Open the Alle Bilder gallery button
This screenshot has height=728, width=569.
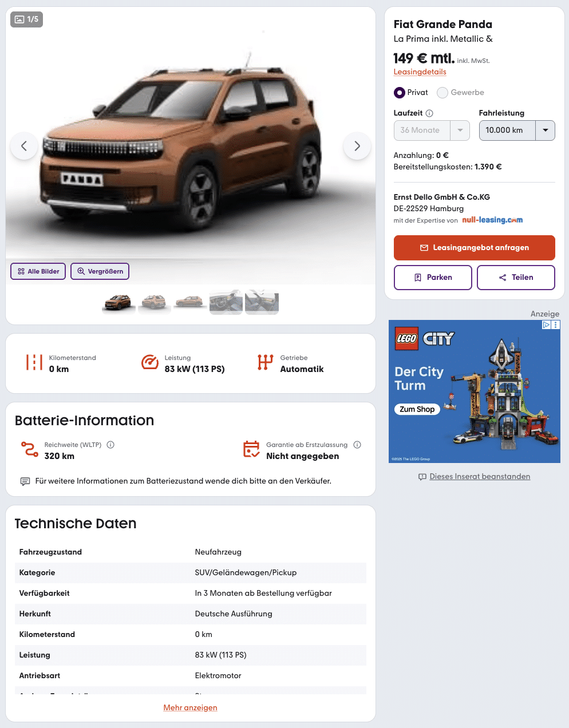tap(38, 271)
